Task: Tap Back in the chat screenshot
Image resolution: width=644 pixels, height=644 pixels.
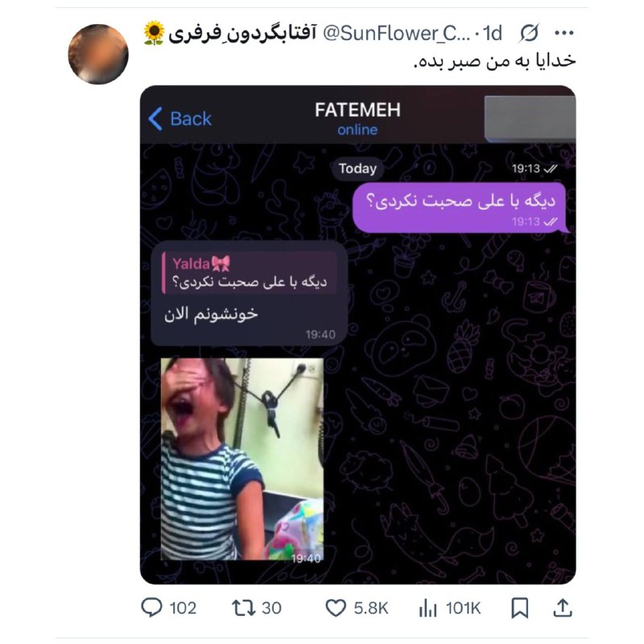Action: (191, 119)
